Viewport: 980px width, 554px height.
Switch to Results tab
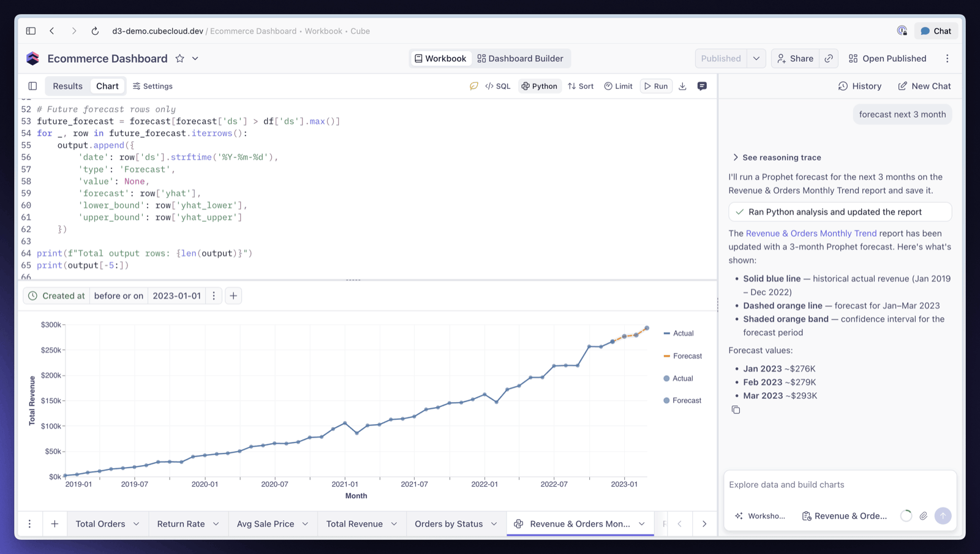[x=67, y=86]
